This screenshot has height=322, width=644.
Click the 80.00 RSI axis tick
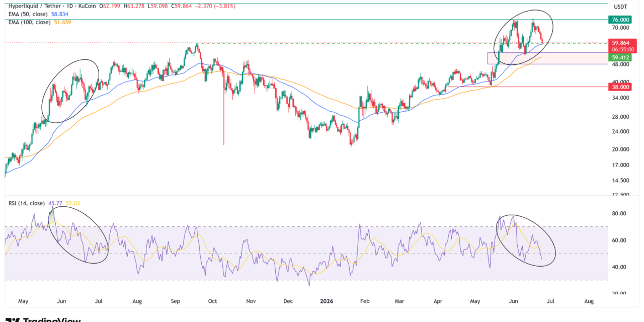[619, 214]
